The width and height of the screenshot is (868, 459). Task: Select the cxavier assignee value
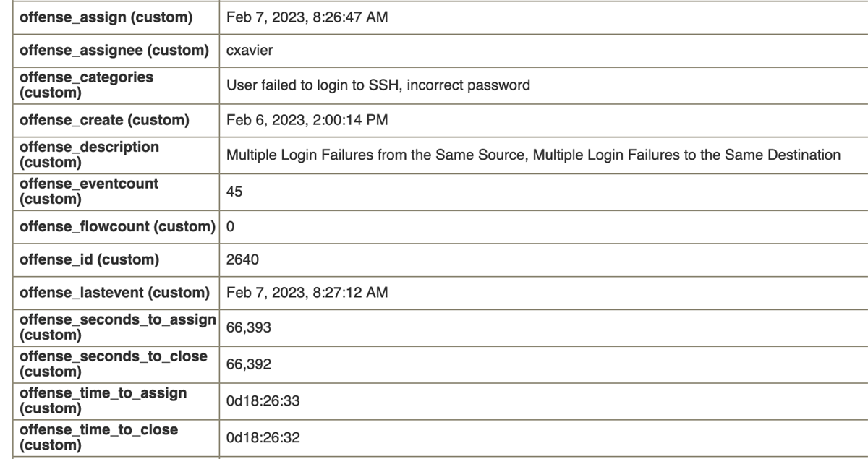coord(249,51)
